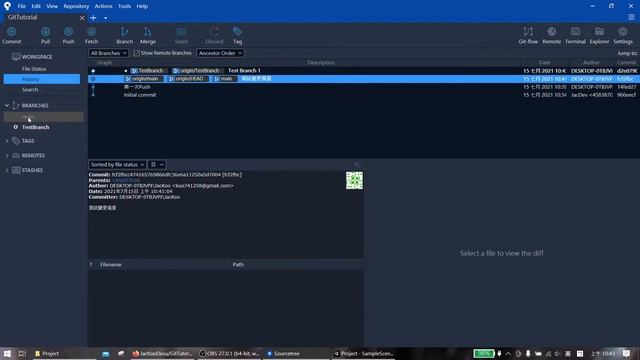The width and height of the screenshot is (640, 360).
Task: Open the Actions menu
Action: [103, 6]
